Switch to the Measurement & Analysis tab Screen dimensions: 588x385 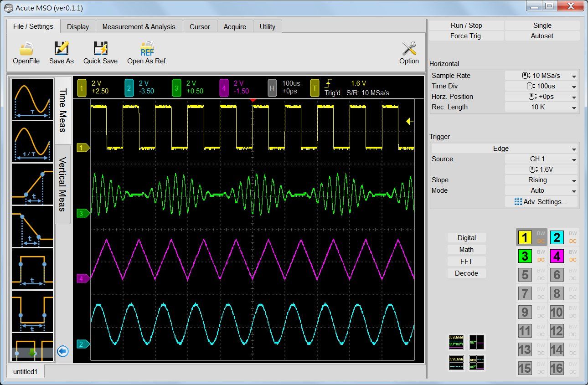[139, 26]
